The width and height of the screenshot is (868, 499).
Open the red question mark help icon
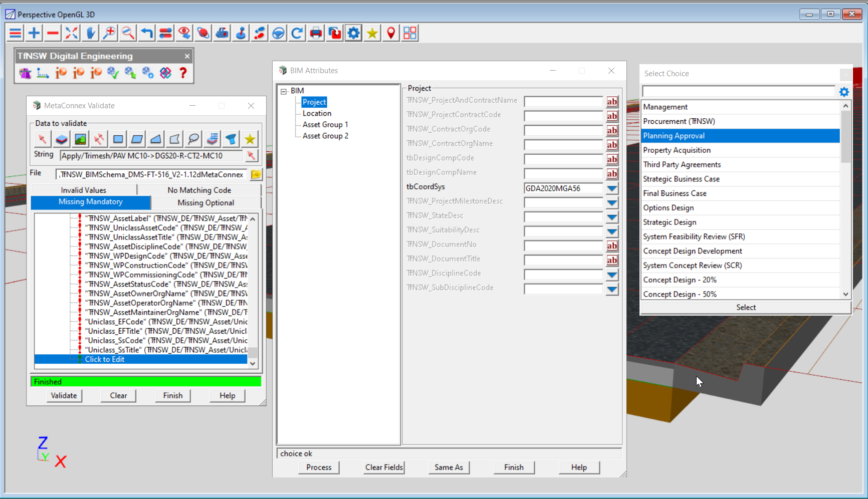click(x=183, y=73)
